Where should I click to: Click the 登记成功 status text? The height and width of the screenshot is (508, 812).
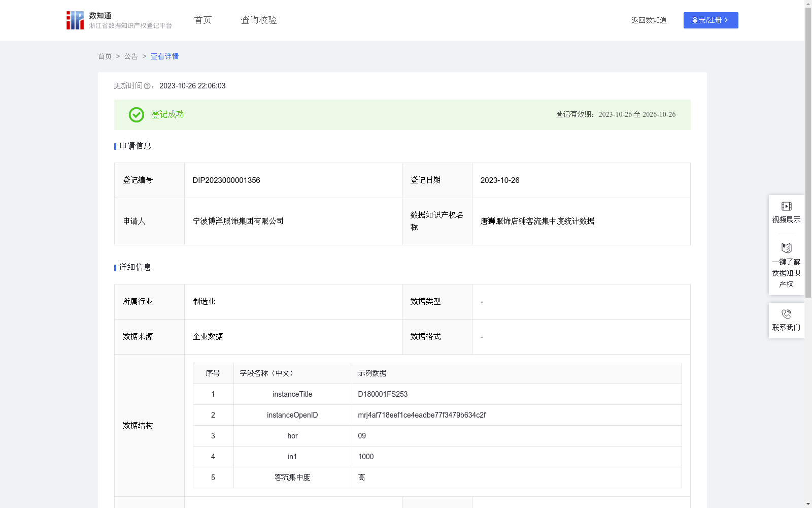pos(167,115)
